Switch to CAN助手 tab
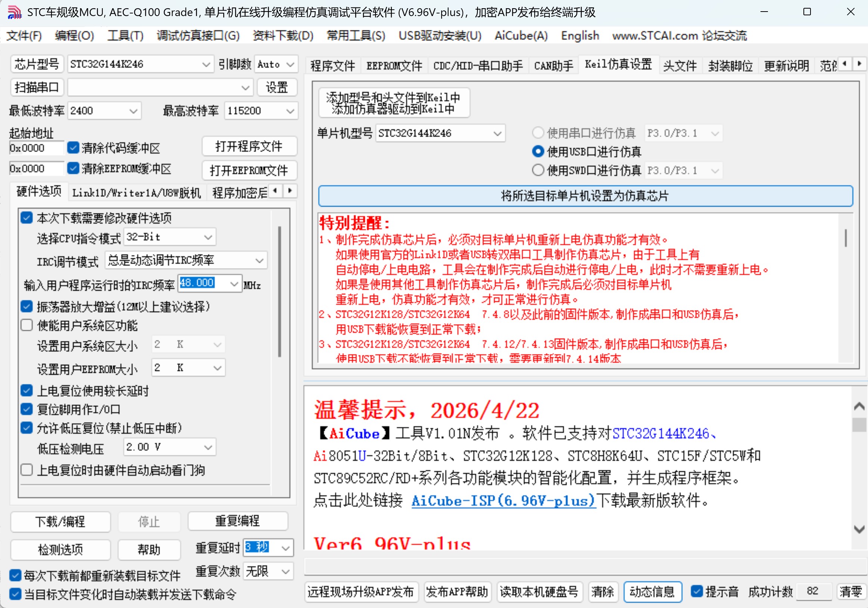This screenshot has width=868, height=608. point(553,66)
